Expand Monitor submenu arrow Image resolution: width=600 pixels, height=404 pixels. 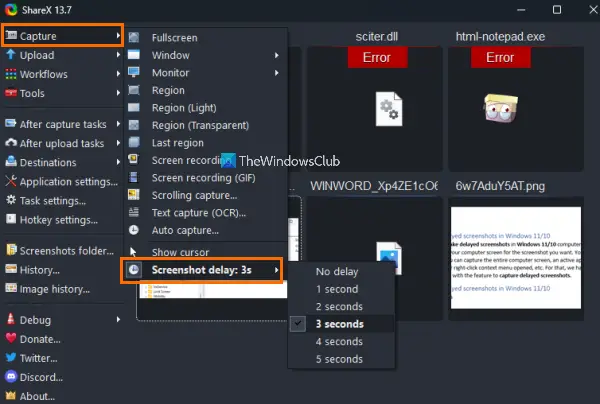click(x=277, y=73)
